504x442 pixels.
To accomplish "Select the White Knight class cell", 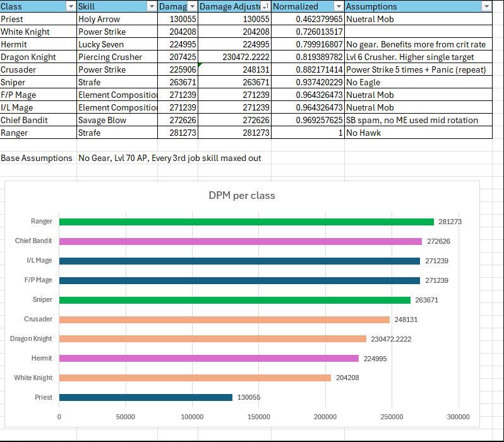I will [x=39, y=32].
